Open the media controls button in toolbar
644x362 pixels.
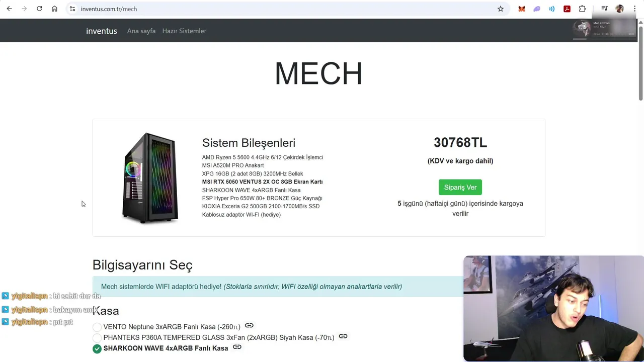(x=604, y=9)
